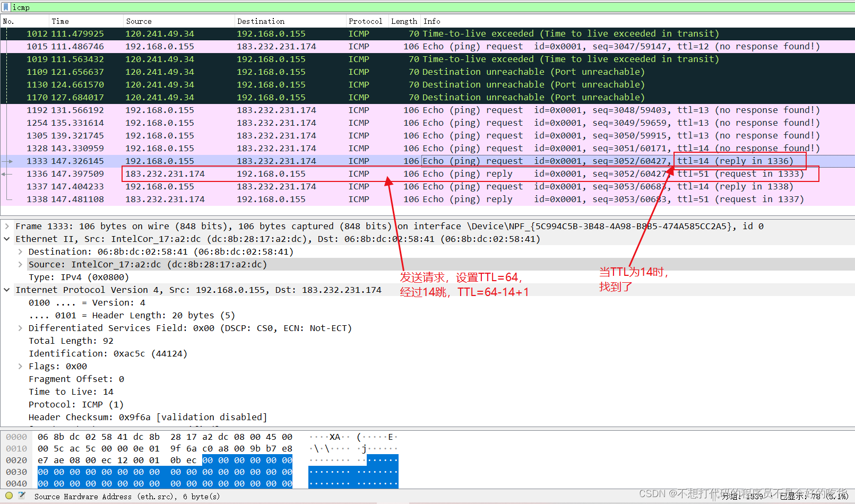Select packet 1305 echo request row

point(427,135)
